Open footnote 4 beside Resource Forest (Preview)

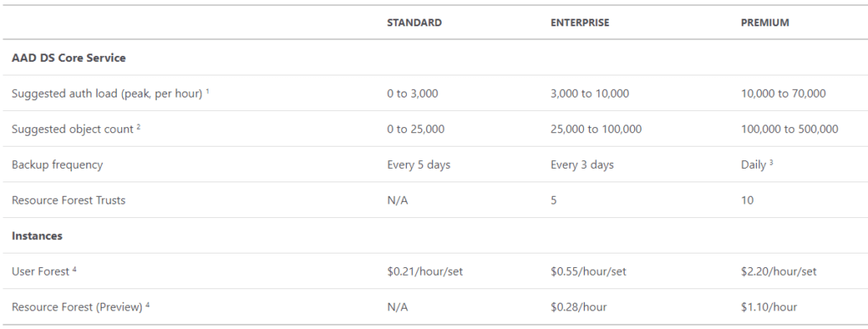[x=147, y=304]
